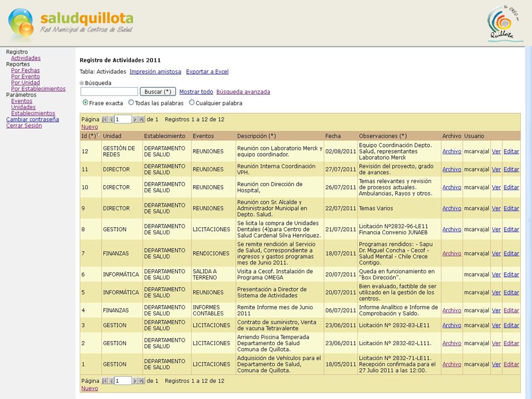Image resolution: width=532 pixels, height=399 pixels.
Task: Click Editar for record 10
Action: click(511, 187)
